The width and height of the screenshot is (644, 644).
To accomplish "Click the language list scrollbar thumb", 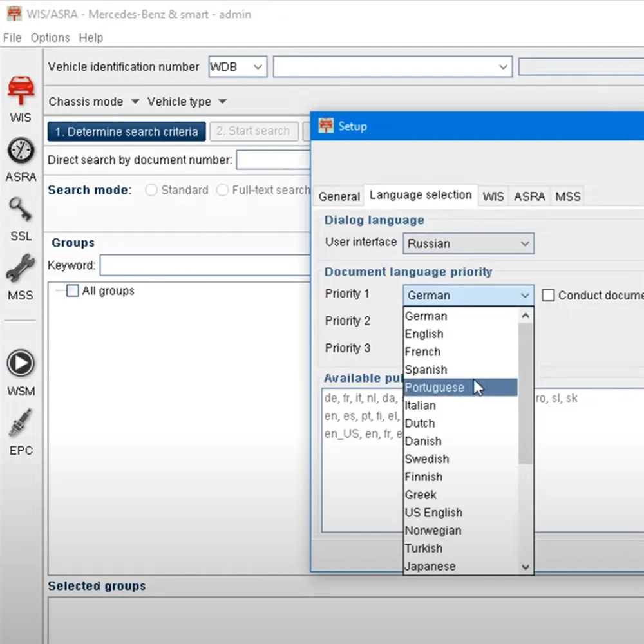I will click(x=525, y=393).
